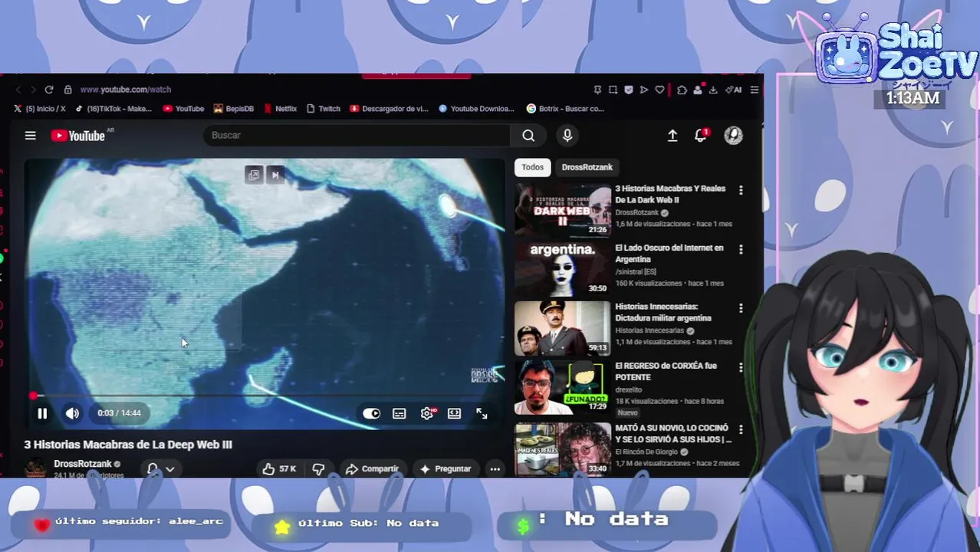980x552 pixels.
Task: Seek on the video progress bar
Action: pos(265,396)
